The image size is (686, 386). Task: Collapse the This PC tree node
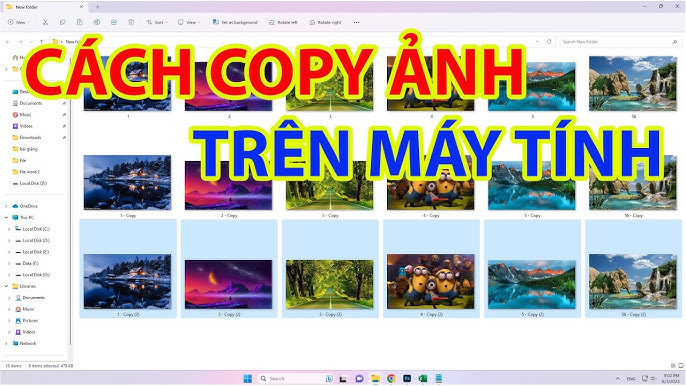[x=6, y=218]
